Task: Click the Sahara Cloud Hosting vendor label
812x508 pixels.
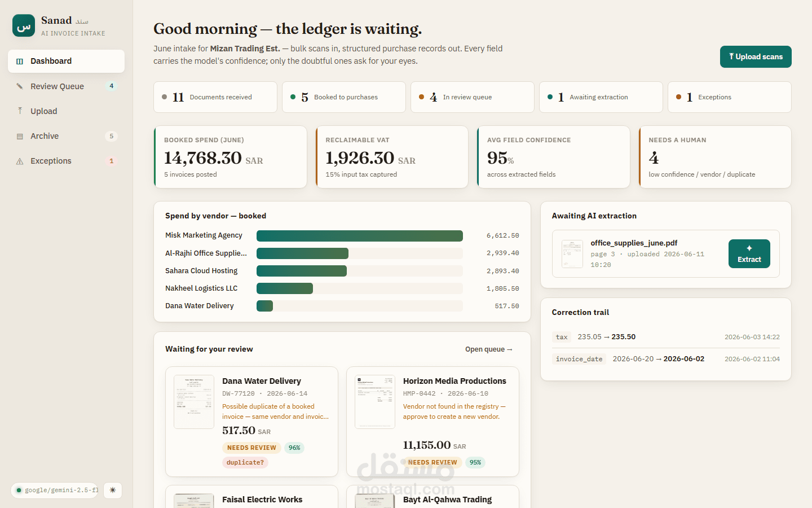Action: pos(201,271)
